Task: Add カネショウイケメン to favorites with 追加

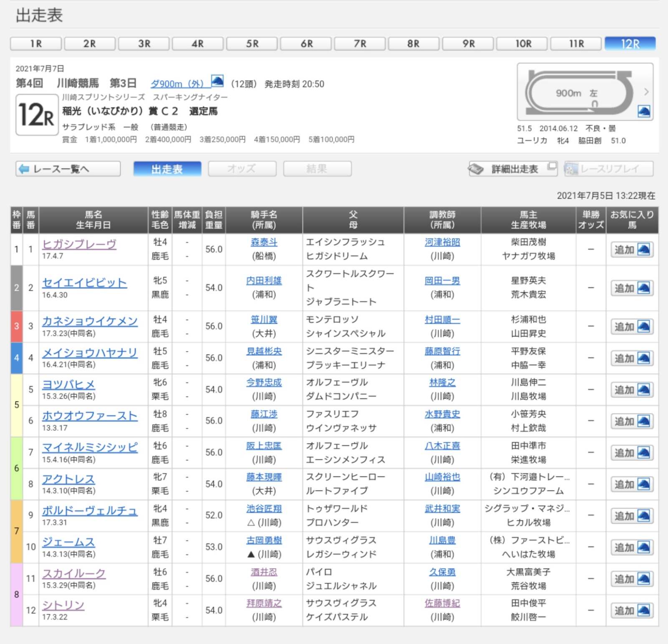Action: (x=632, y=327)
